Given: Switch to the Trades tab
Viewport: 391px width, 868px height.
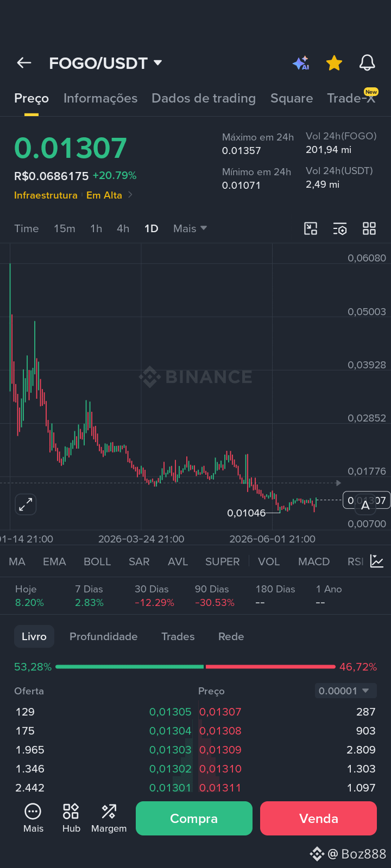Looking at the screenshot, I should tap(178, 636).
